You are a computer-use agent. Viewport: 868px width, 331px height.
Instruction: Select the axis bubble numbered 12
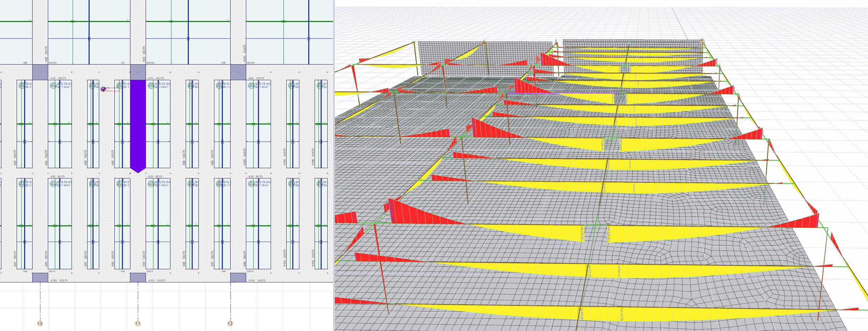[230, 324]
